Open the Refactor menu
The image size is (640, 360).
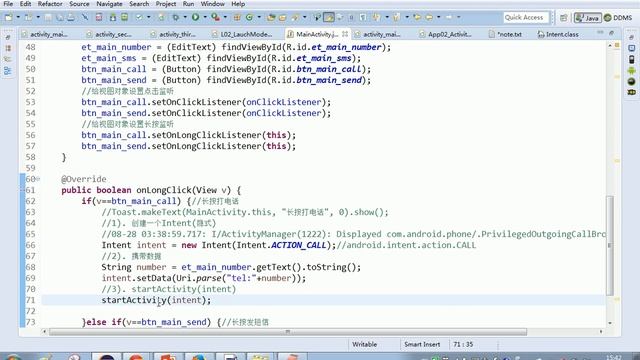point(50,4)
